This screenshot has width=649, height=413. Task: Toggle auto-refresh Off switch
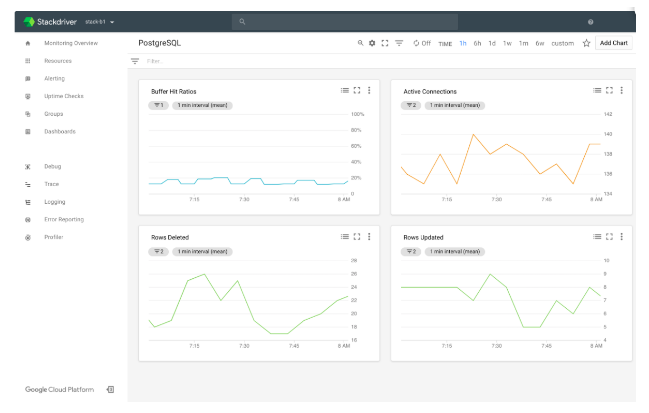(421, 43)
